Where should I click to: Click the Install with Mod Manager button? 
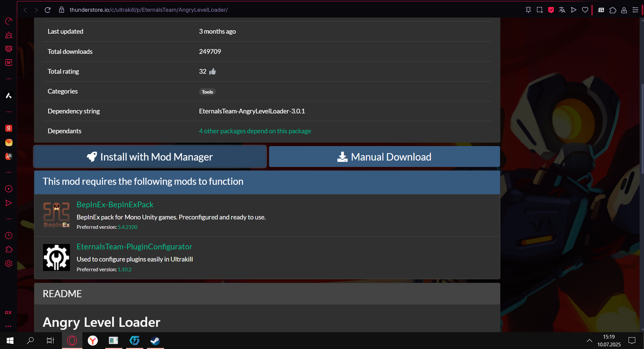point(150,156)
